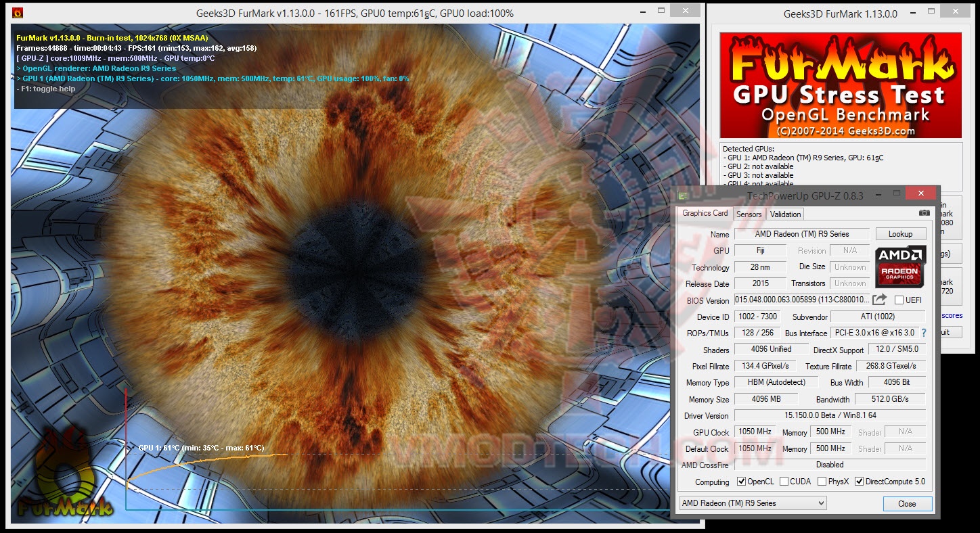Click the 'FurMark v1.13.0.0 - Burn-in test' overlay line
The image size is (980, 533).
112,38
